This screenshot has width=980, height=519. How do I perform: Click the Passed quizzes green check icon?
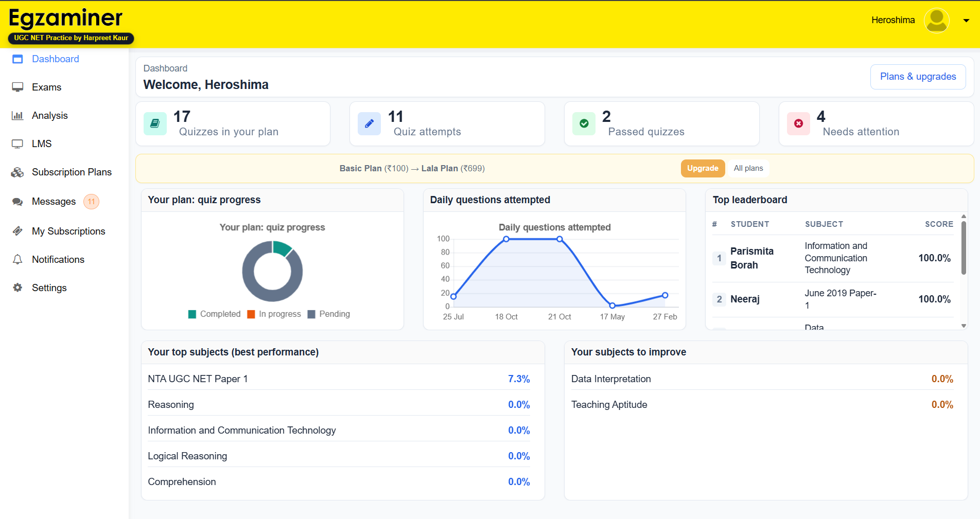click(584, 123)
